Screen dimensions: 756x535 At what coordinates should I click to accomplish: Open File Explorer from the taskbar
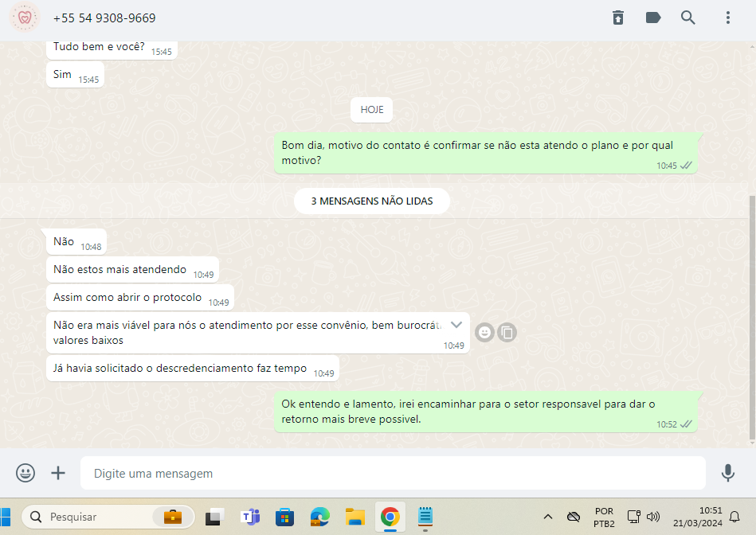click(354, 517)
